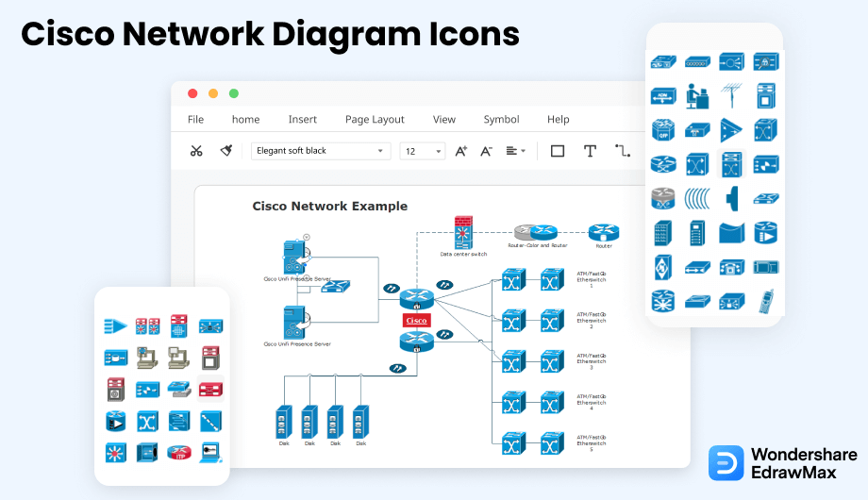Pick the striped blue arrow icon

point(115,326)
